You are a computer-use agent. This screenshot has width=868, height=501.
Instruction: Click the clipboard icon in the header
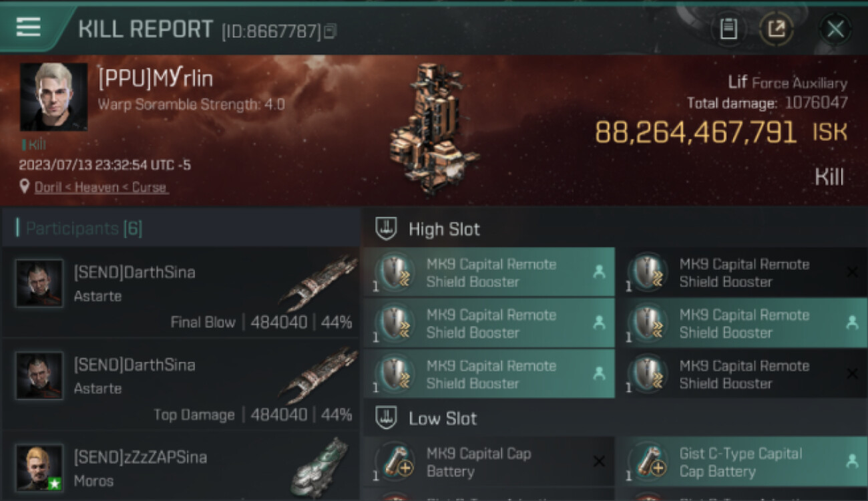pyautogui.click(x=728, y=29)
